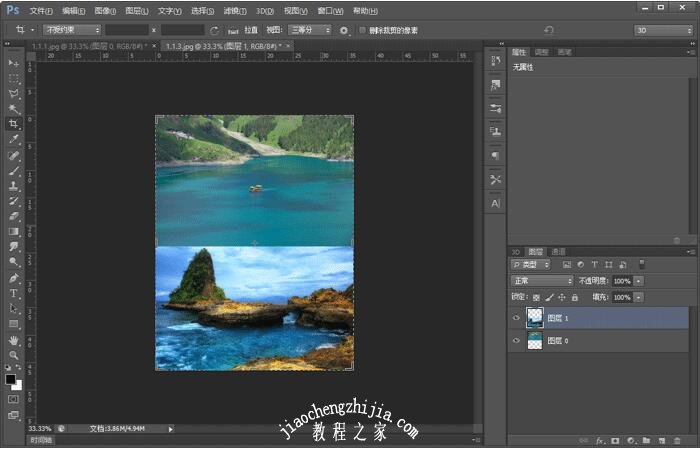Select the Pen tool

[14, 278]
